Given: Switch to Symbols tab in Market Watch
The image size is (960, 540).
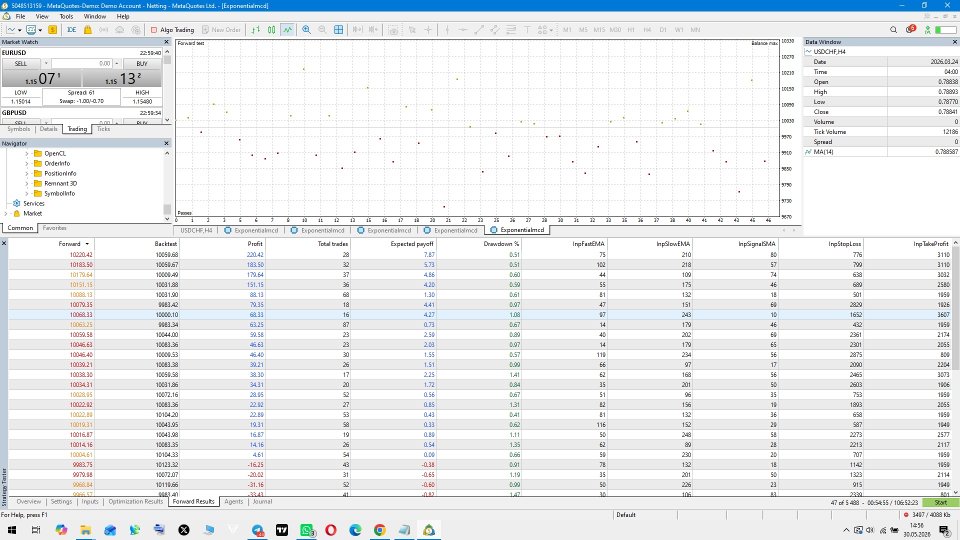Looking at the screenshot, I should pyautogui.click(x=18, y=129).
